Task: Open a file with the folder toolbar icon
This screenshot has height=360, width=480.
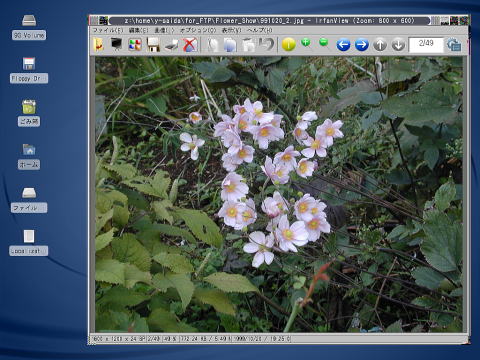Action: click(x=99, y=45)
